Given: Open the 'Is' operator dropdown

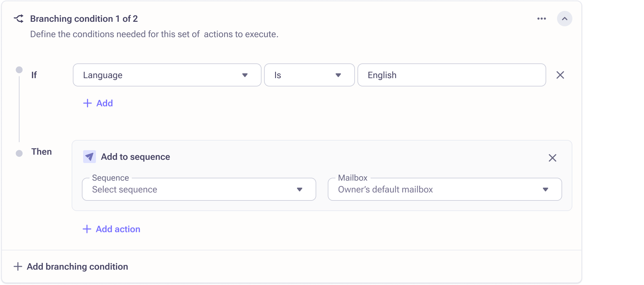Looking at the screenshot, I should [309, 75].
